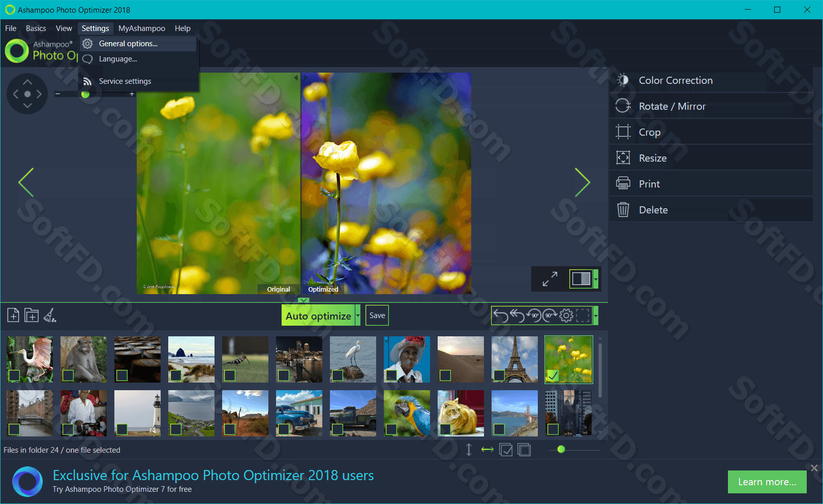Select the desert dunes thumbnail

pyautogui.click(x=461, y=359)
